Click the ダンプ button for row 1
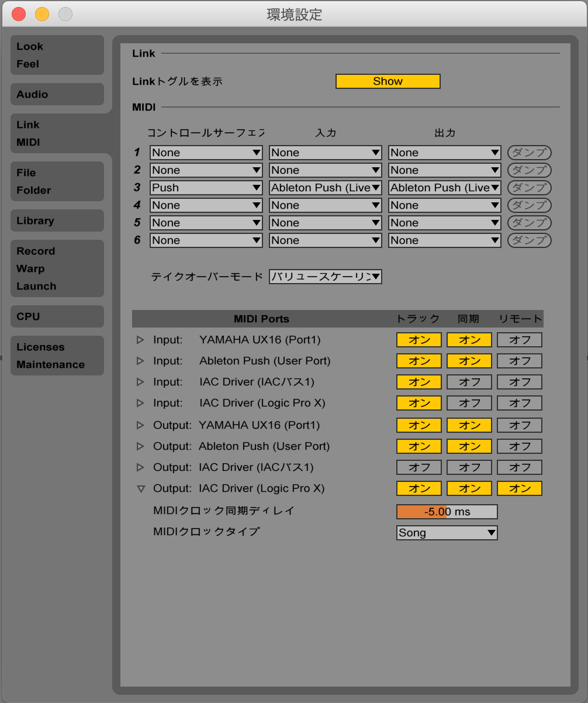The image size is (588, 703). (x=529, y=153)
